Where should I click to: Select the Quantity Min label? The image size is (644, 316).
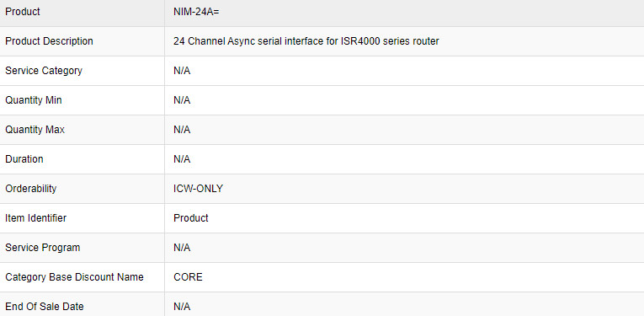click(34, 100)
